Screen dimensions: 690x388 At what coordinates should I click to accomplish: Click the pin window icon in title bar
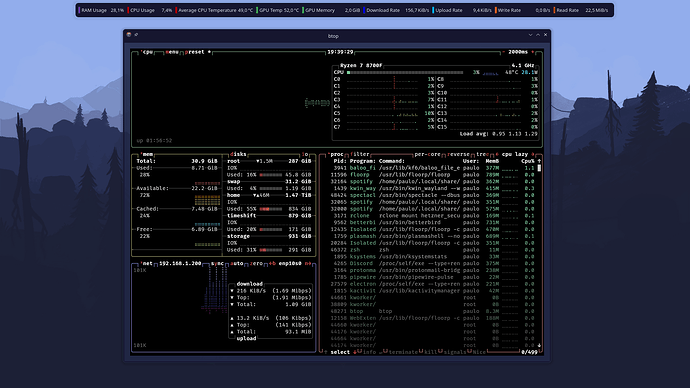pos(136,35)
